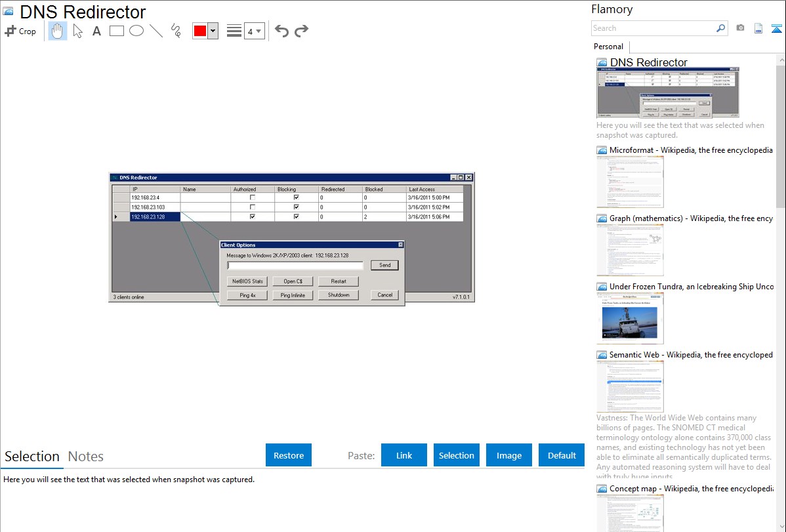Choose the freehand scribble tool
Viewport: 786px width, 532px height.
pyautogui.click(x=176, y=31)
